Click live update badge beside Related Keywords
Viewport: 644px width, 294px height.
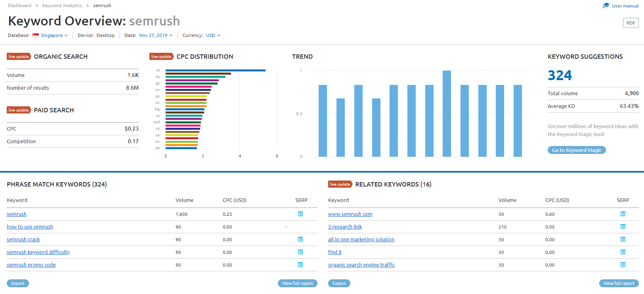click(x=340, y=184)
